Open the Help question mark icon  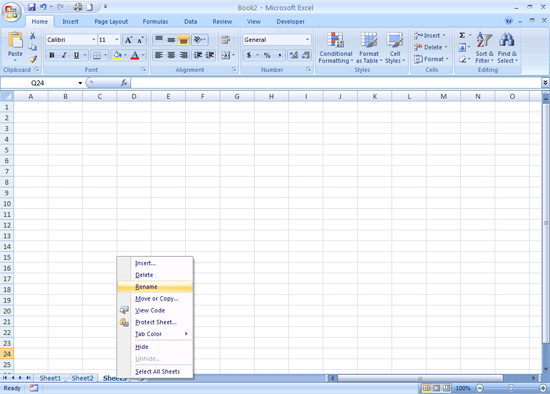point(508,21)
